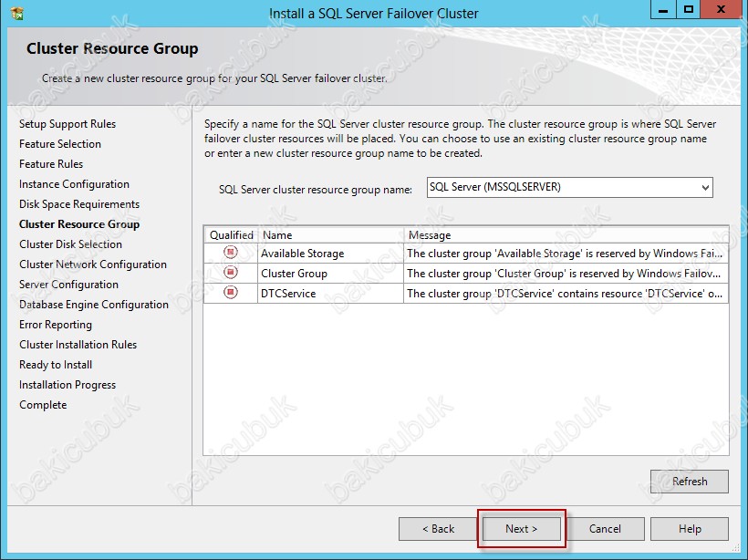Click the not-qualified icon for Cluster Group
The width and height of the screenshot is (748, 560).
(x=231, y=272)
